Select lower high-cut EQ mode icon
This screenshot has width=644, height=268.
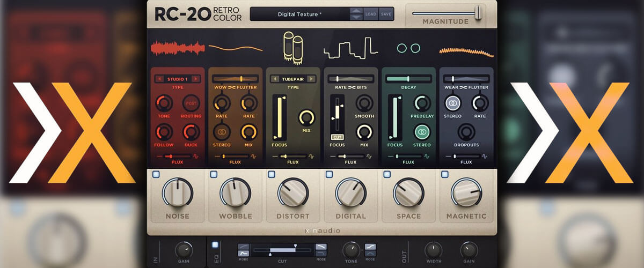pyautogui.click(x=321, y=254)
